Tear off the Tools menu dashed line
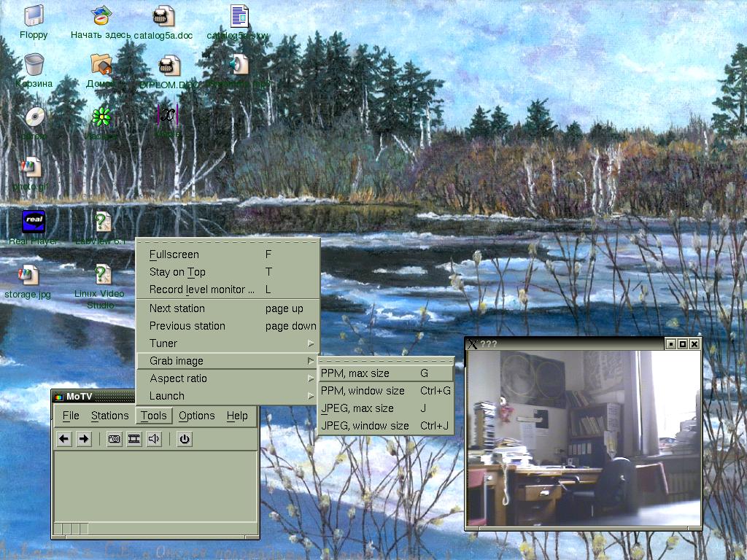The image size is (747, 560). [x=228, y=241]
